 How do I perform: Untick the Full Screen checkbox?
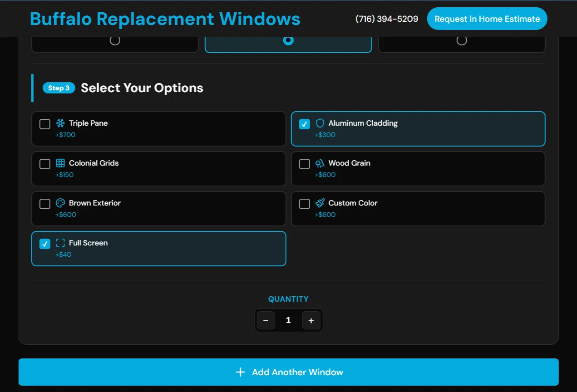point(45,244)
